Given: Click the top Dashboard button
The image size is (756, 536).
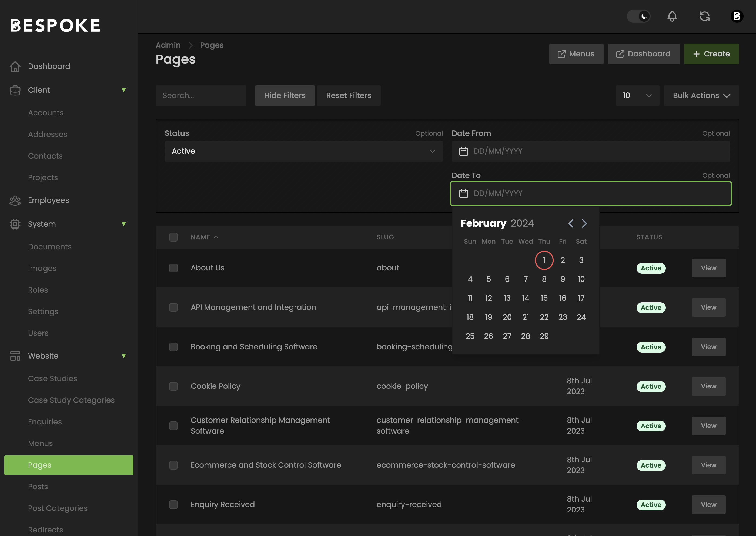Looking at the screenshot, I should (644, 54).
